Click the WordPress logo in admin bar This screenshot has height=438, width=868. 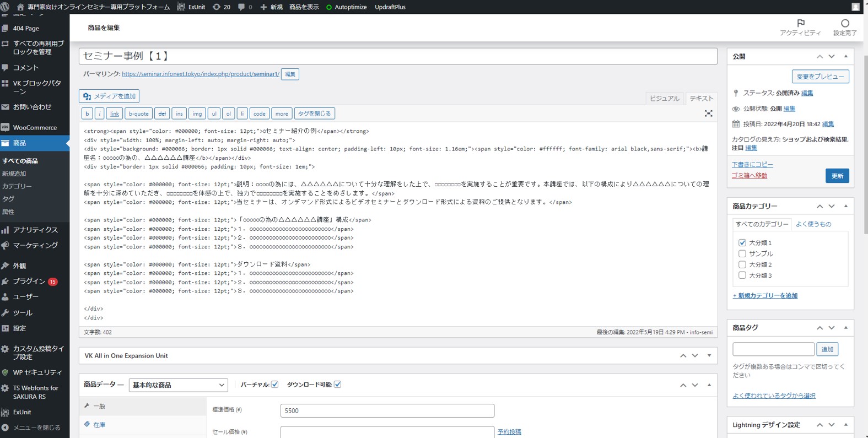click(5, 7)
